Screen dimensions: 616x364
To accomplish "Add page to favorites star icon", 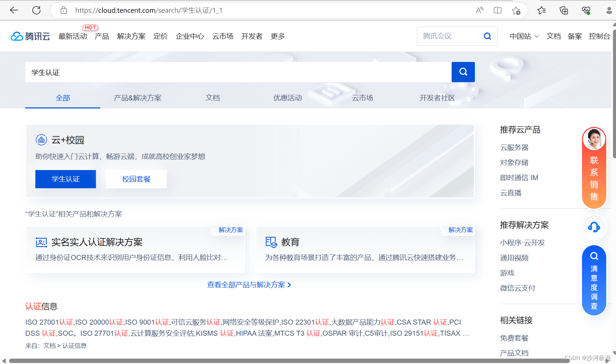I will (x=516, y=10).
